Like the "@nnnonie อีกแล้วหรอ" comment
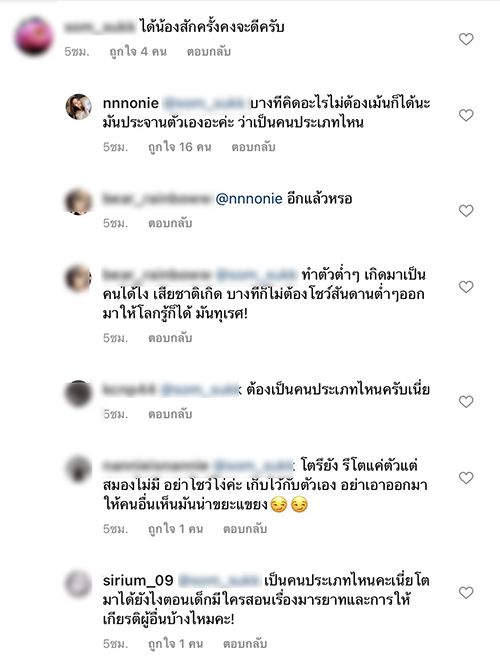The image size is (500, 672). coord(466,211)
